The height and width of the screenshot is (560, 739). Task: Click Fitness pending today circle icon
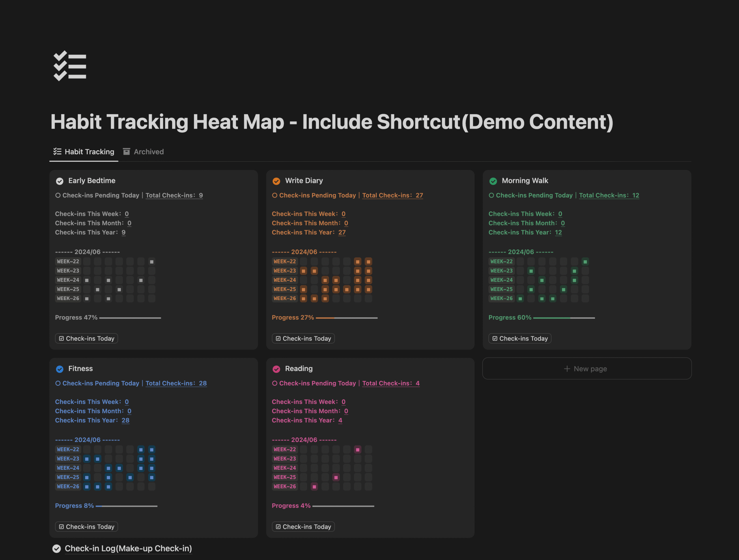tap(58, 383)
